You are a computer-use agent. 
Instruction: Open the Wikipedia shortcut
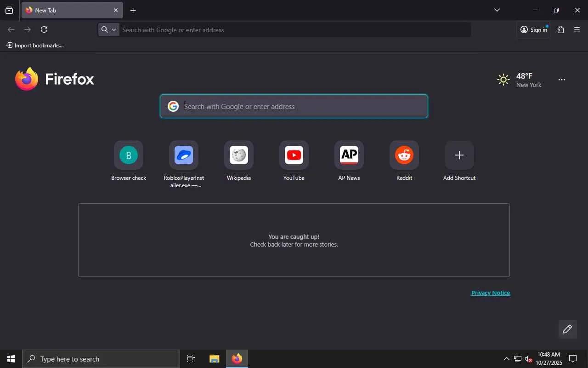239,161
